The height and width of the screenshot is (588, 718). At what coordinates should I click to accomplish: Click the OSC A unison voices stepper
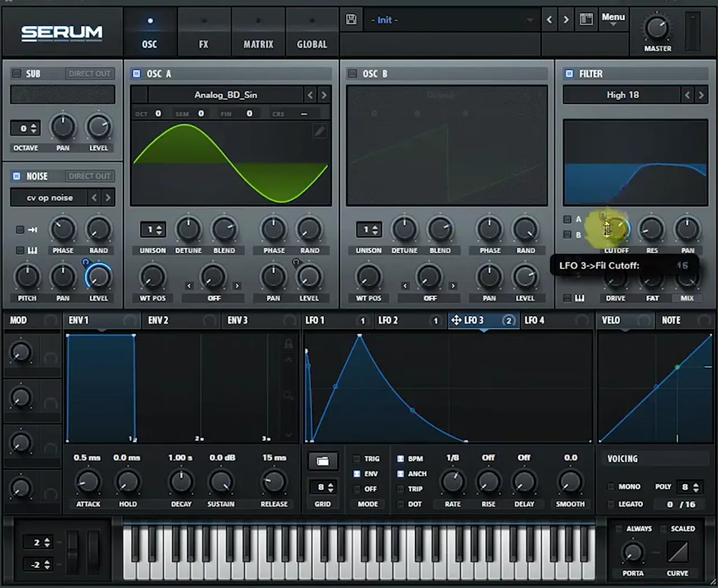point(153,229)
